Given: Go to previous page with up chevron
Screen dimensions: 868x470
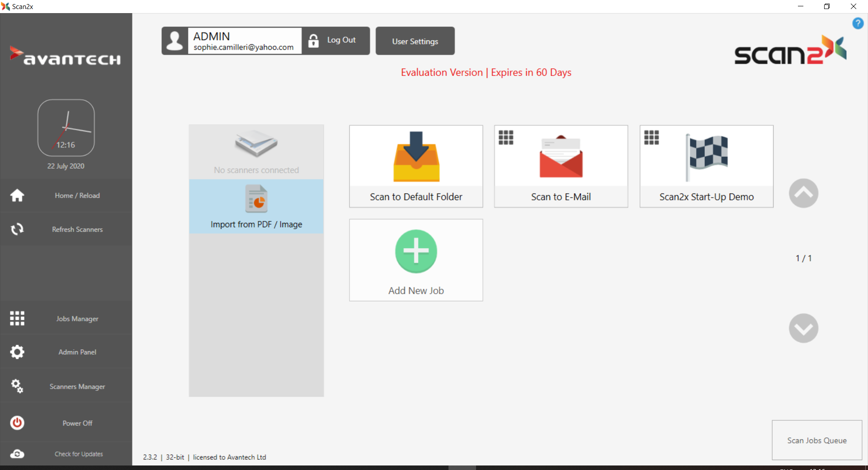Looking at the screenshot, I should [x=803, y=193].
